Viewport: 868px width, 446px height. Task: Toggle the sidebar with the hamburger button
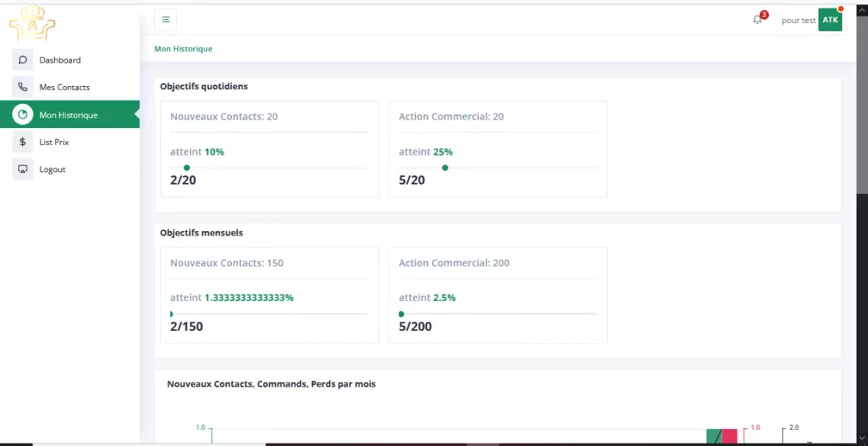click(166, 20)
